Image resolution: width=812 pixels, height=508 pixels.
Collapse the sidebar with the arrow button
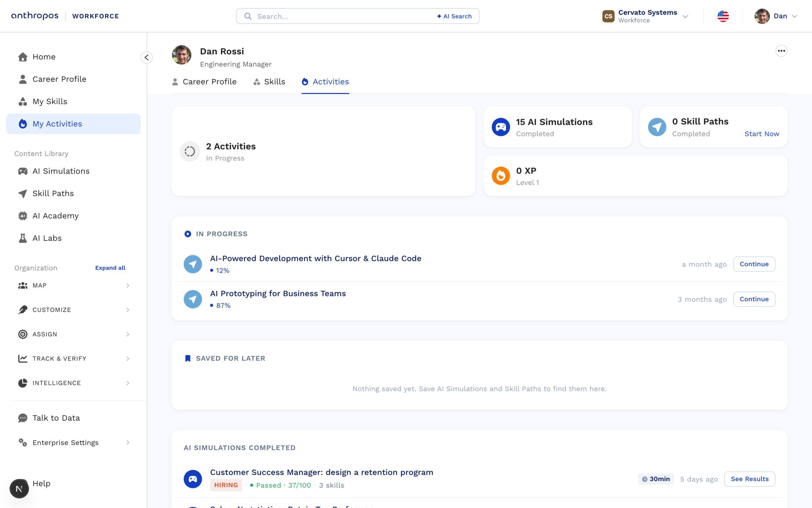pyautogui.click(x=147, y=57)
